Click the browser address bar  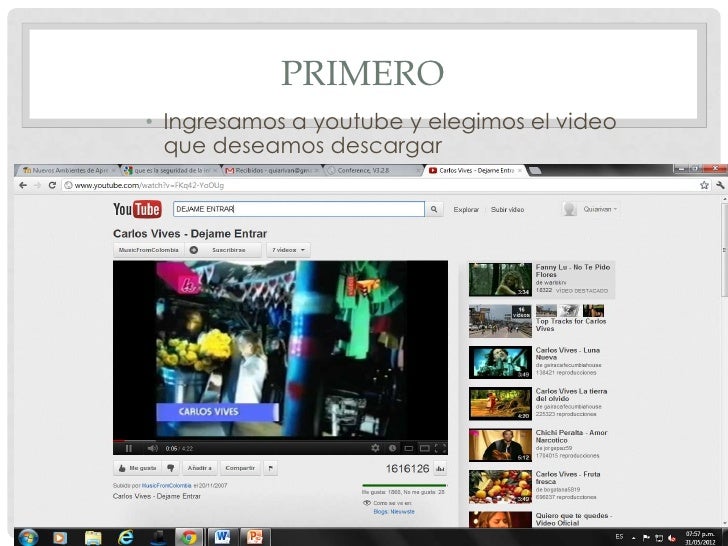(381, 185)
